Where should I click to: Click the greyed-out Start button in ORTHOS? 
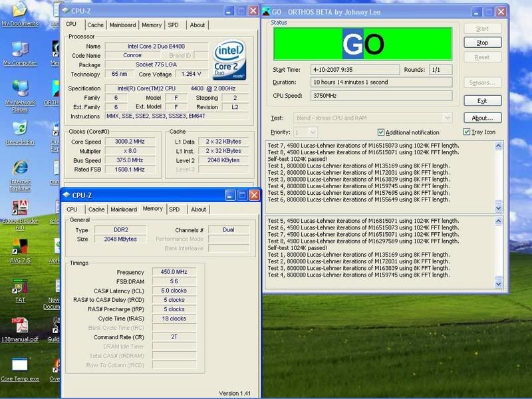(x=483, y=29)
